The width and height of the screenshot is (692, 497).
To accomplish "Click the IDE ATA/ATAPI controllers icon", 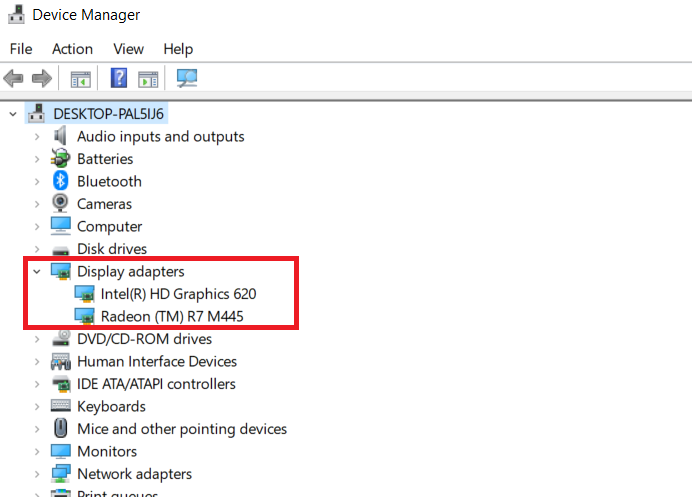I will point(61,384).
